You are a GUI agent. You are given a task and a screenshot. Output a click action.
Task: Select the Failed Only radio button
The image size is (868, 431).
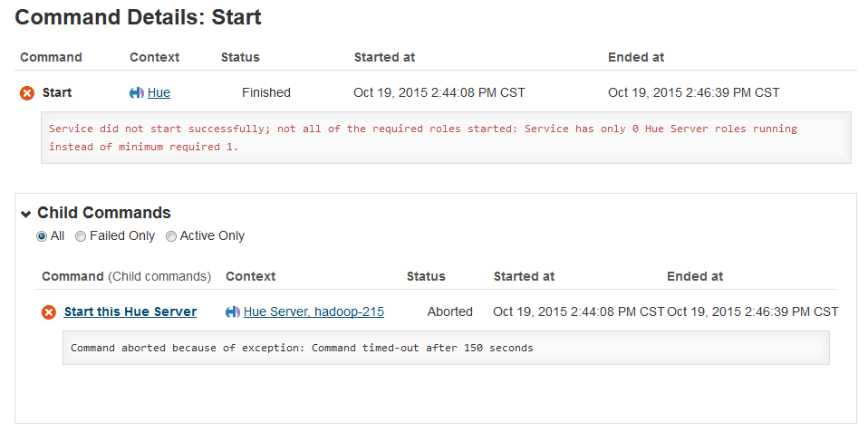(81, 236)
